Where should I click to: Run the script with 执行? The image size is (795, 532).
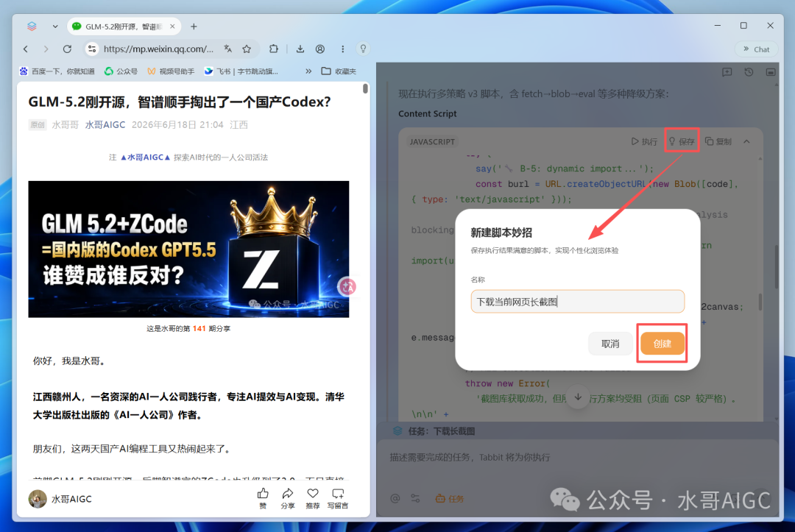tap(644, 141)
